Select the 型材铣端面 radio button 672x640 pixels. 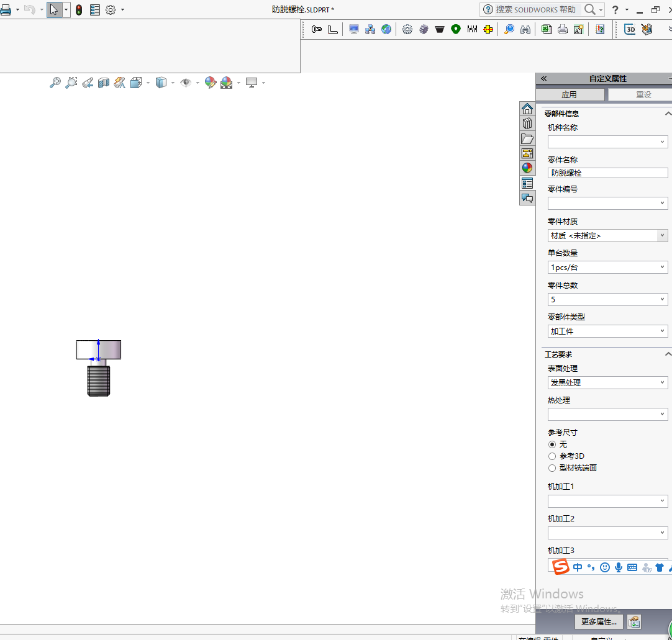(552, 468)
